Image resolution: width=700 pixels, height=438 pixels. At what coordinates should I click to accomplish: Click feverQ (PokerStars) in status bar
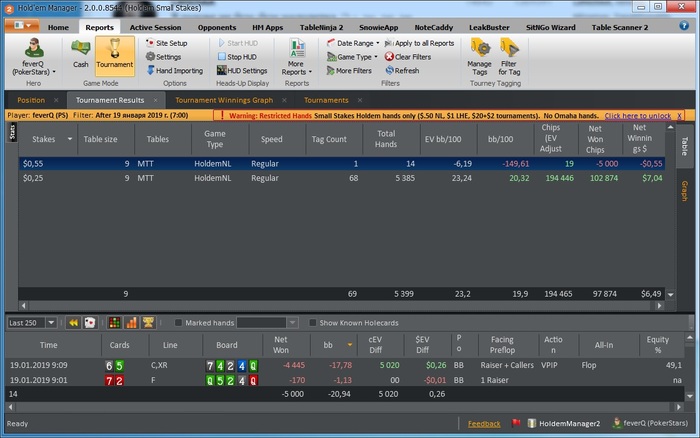(x=650, y=423)
